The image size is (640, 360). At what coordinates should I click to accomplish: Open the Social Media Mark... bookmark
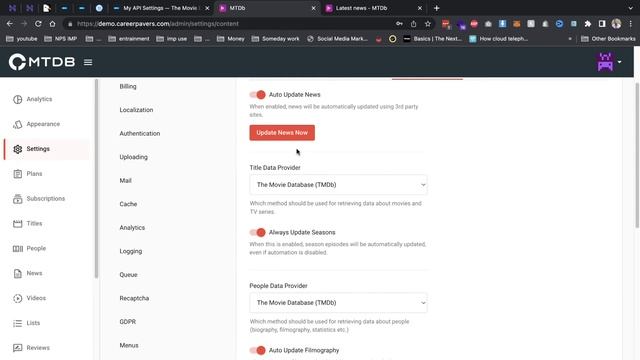pyautogui.click(x=338, y=39)
